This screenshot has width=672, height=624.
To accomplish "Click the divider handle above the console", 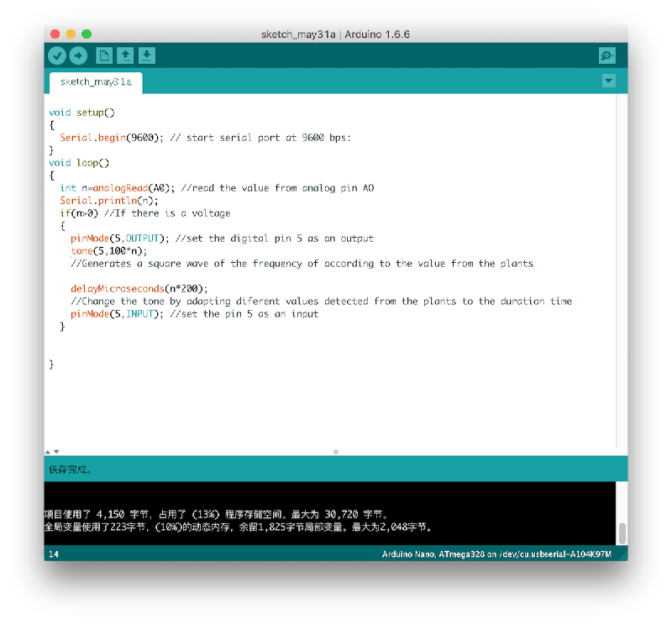I will click(335, 452).
